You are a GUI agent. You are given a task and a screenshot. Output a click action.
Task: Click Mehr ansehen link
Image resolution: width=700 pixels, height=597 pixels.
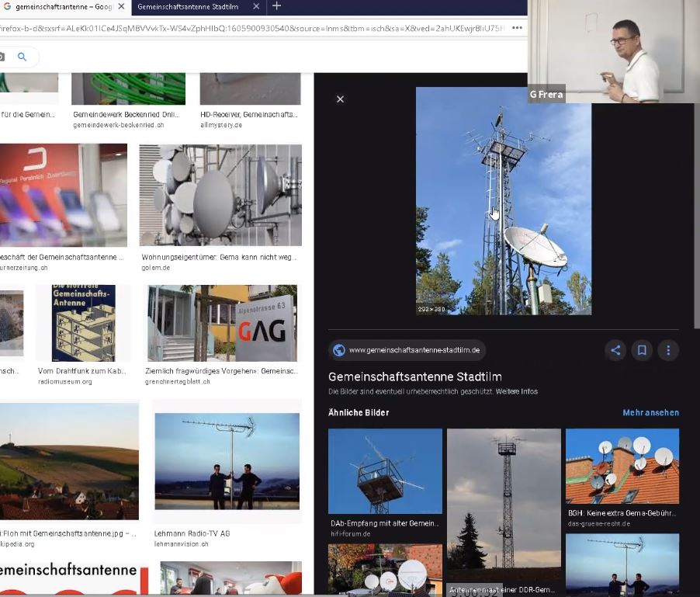651,412
